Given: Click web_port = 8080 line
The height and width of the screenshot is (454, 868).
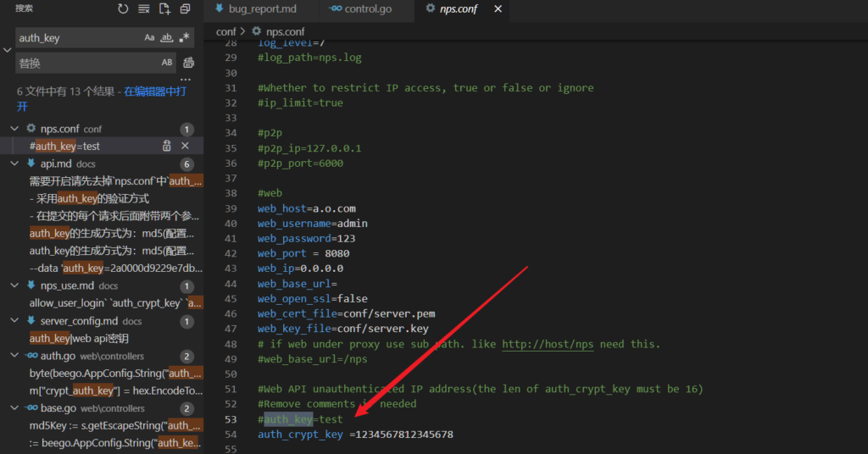Looking at the screenshot, I should tap(303, 253).
